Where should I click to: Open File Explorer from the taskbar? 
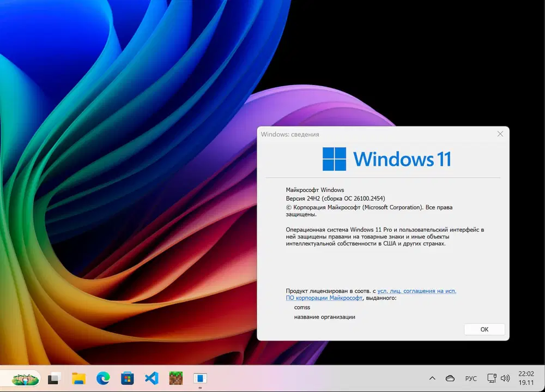(x=79, y=378)
